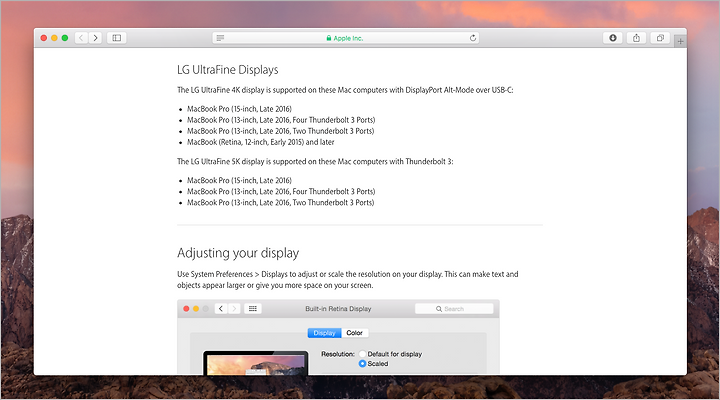Maximize Safari with the green button

coord(65,38)
